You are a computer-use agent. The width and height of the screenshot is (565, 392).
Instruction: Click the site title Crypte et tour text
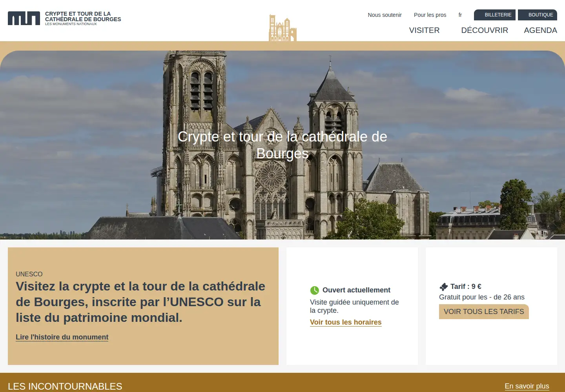tap(83, 16)
